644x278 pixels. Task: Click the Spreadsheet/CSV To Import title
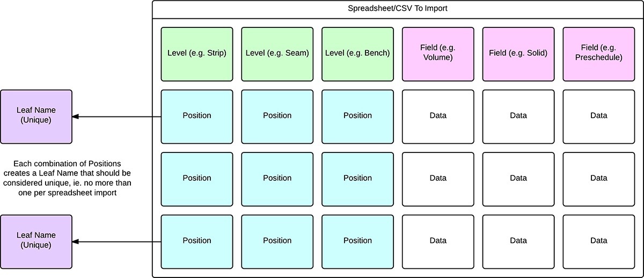pos(397,10)
